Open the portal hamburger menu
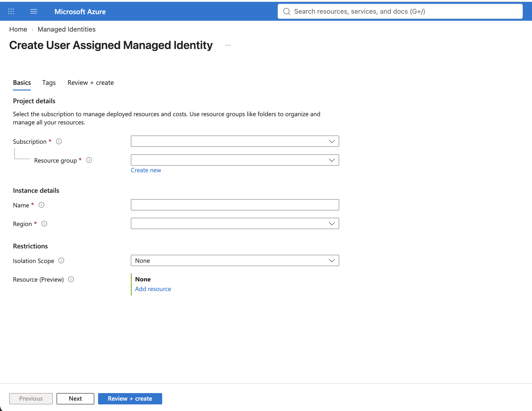The height and width of the screenshot is (411, 532). (x=34, y=12)
